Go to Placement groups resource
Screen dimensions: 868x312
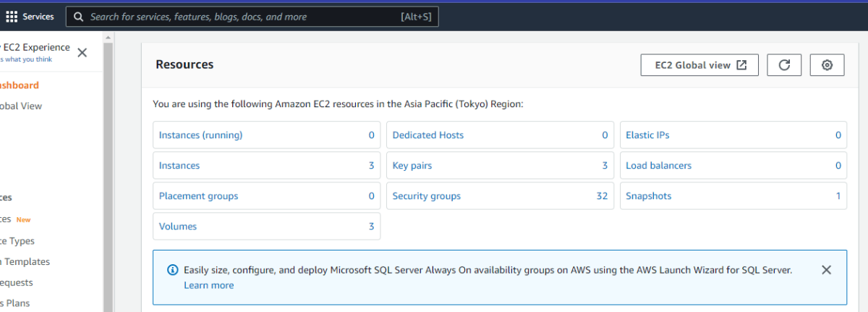(199, 196)
